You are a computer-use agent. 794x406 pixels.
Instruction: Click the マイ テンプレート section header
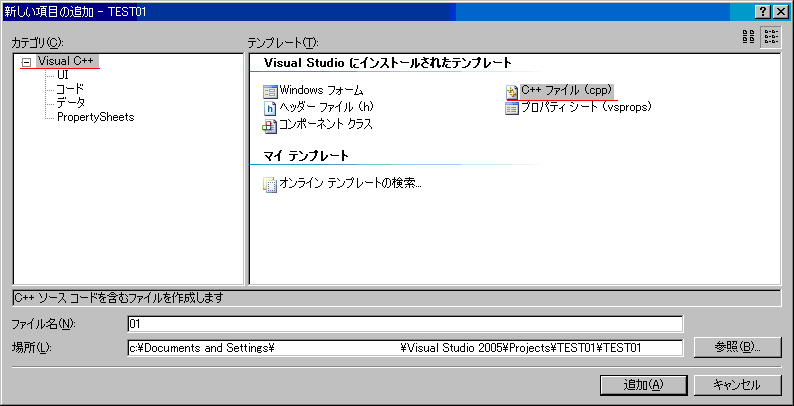(306, 156)
